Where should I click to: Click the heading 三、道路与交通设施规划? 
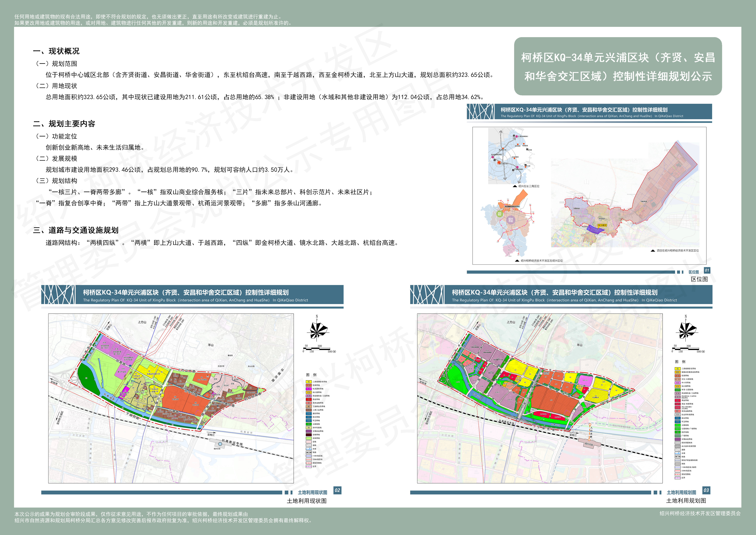tap(76, 230)
